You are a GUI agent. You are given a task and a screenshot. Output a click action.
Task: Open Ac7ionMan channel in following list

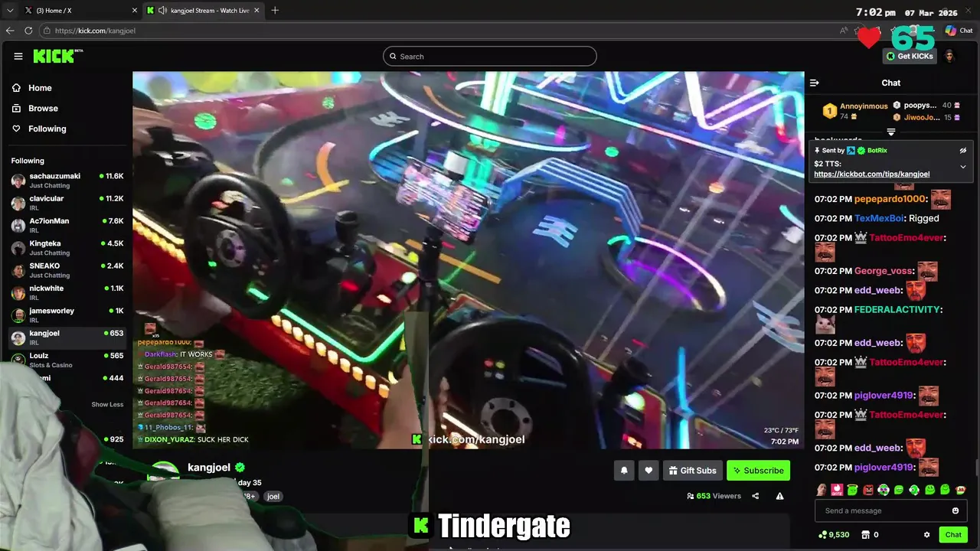pos(67,225)
